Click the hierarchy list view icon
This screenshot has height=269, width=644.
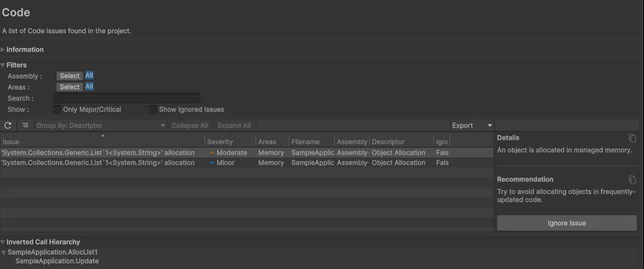25,126
